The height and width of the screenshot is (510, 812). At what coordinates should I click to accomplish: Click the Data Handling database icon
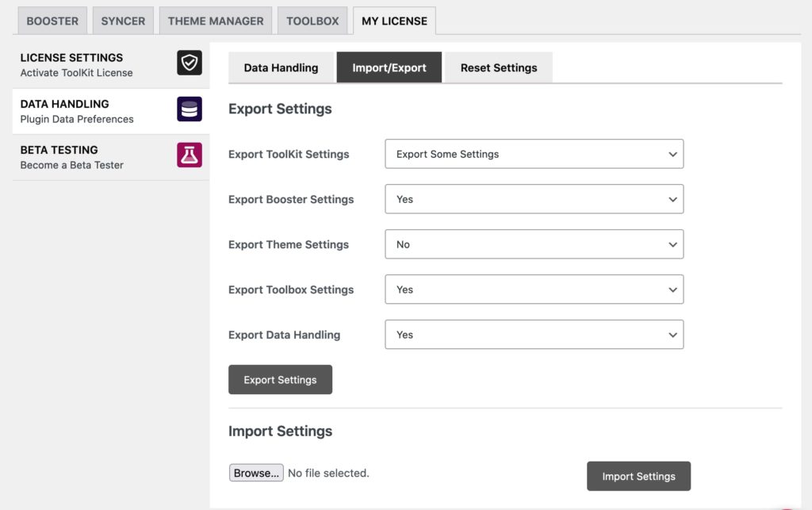pos(190,109)
